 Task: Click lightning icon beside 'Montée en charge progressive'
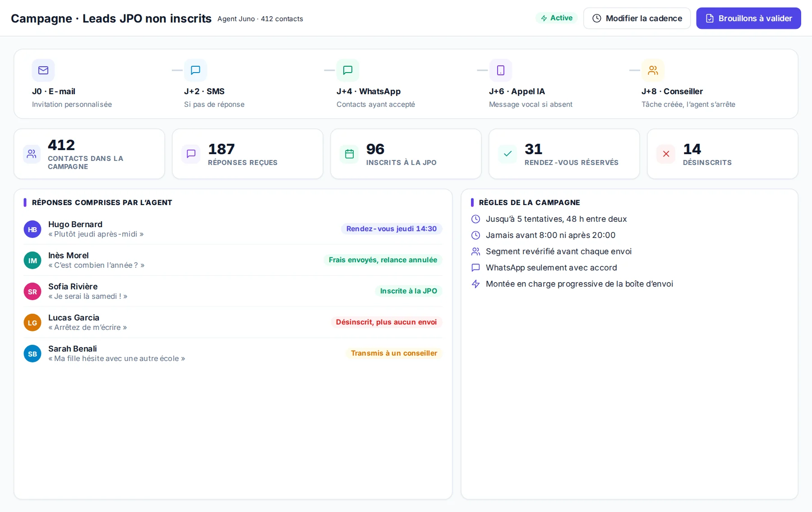pos(475,284)
